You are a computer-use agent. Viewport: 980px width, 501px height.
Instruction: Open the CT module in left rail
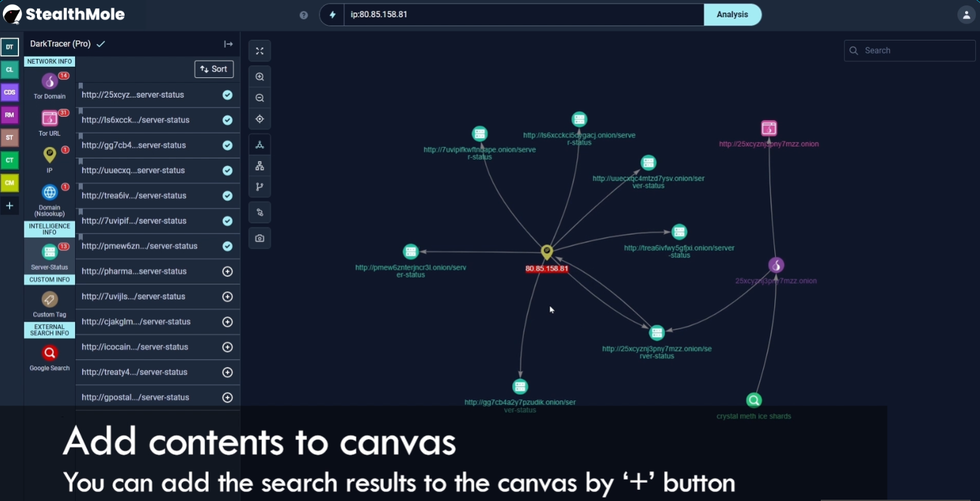10,160
